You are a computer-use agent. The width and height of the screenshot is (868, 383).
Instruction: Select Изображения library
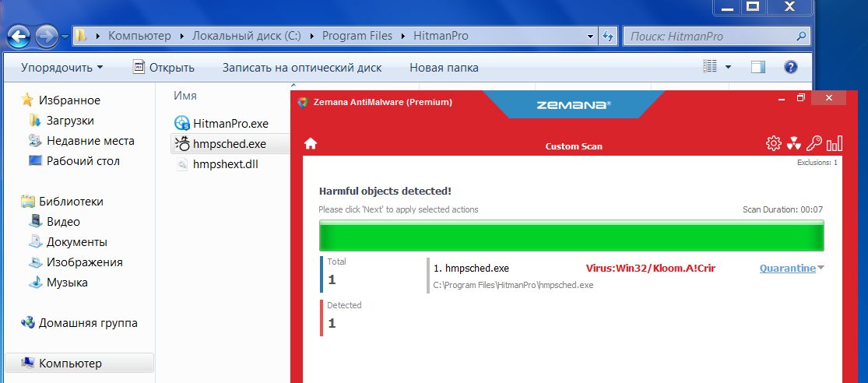85,262
